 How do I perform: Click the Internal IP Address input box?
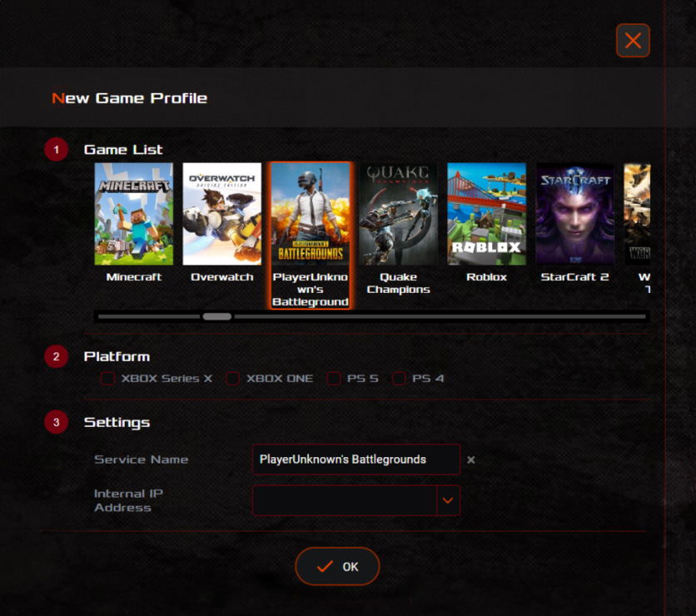tap(345, 500)
